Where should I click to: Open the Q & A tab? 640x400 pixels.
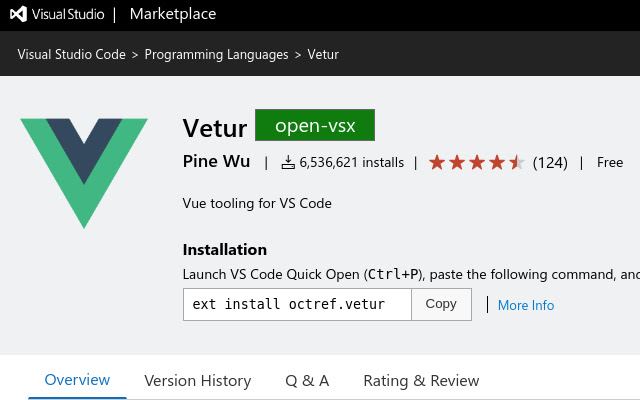tap(307, 381)
